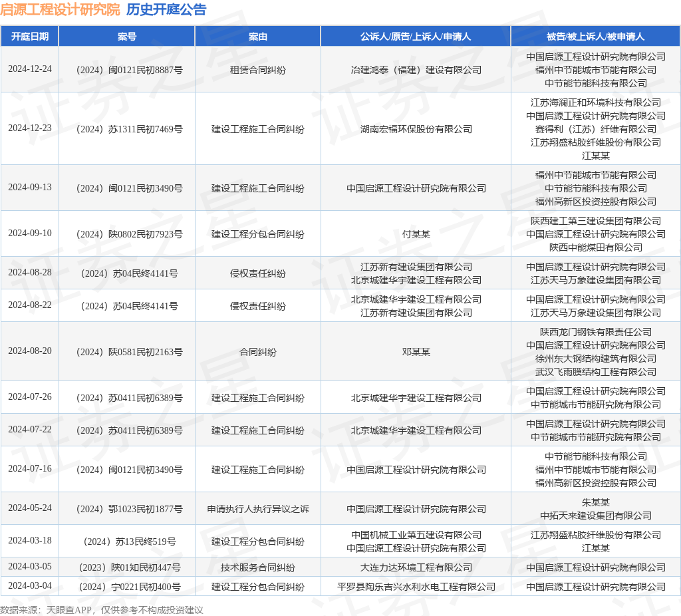Click plaintiff 冶建鸿泰（福建）建设有限公司
Screen dimensions: 681x616
click(416, 70)
